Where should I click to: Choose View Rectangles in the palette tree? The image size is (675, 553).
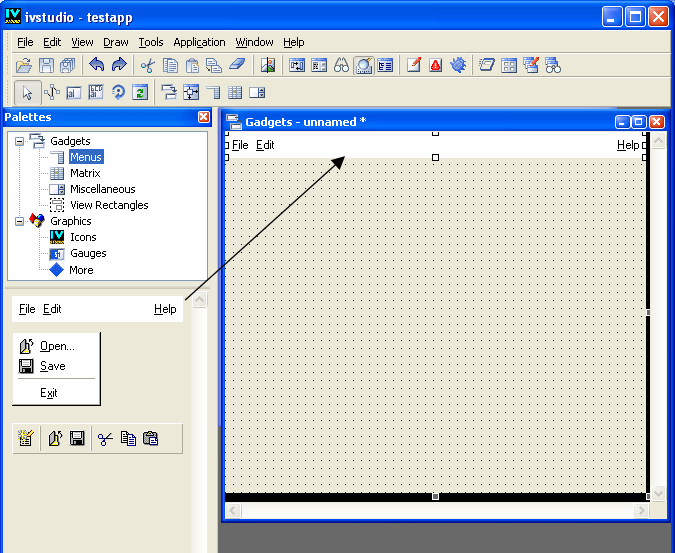click(x=108, y=205)
